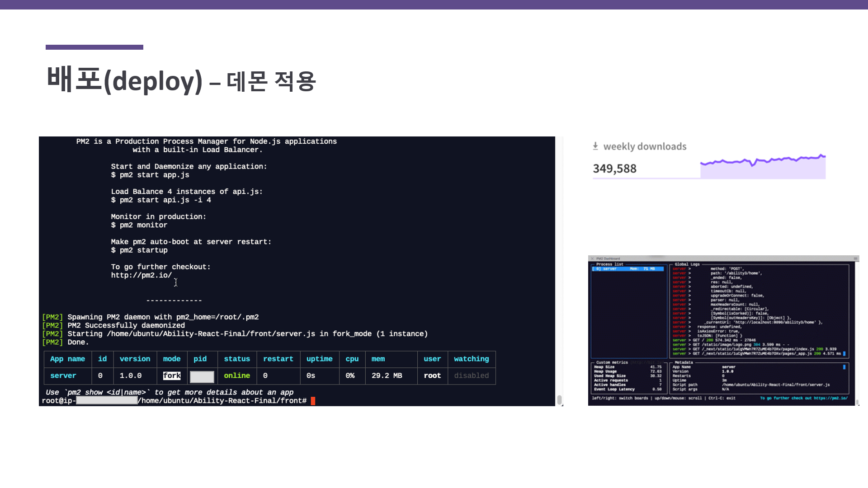Click the weekly downloads sparkline chart
The width and height of the screenshot is (868, 488).
(763, 166)
